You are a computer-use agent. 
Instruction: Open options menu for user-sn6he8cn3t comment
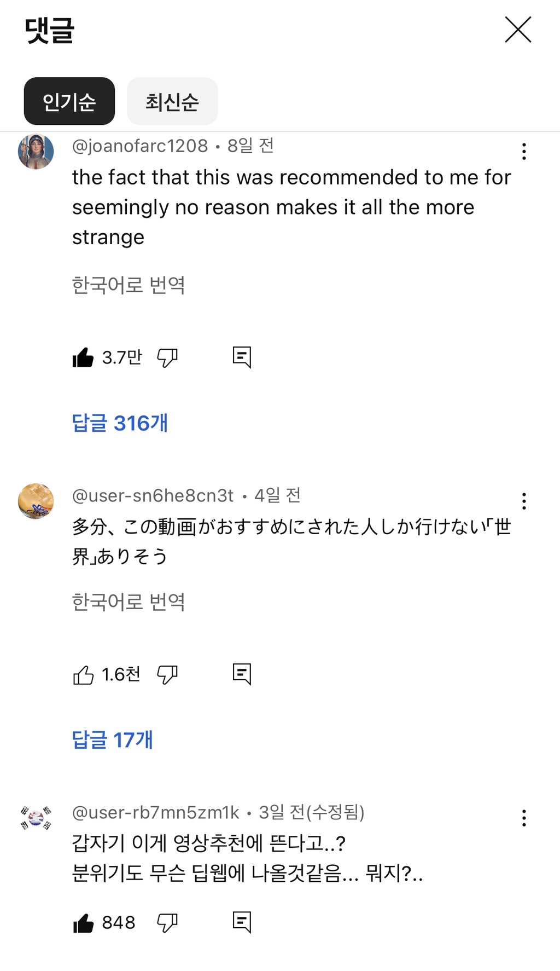pos(524,501)
